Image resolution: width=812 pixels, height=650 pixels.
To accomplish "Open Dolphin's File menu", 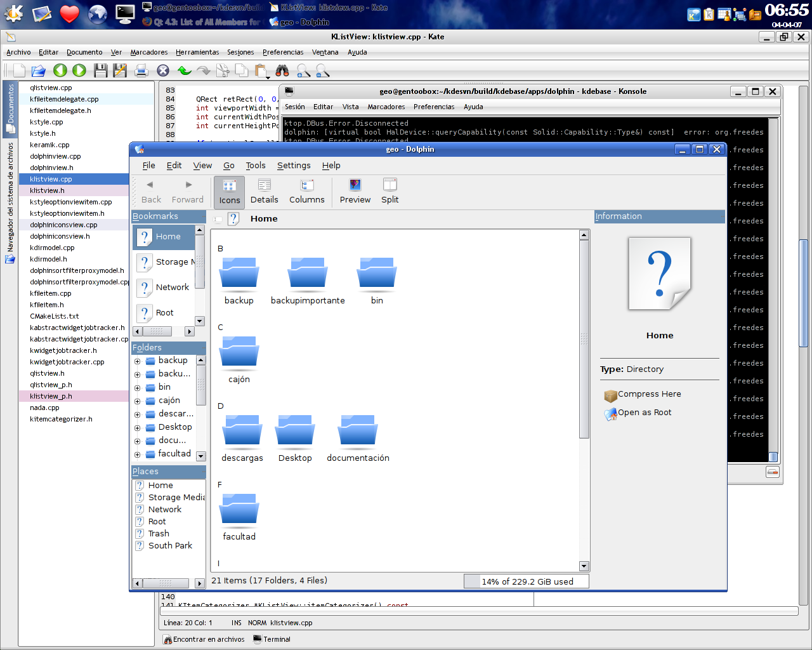I will click(148, 166).
